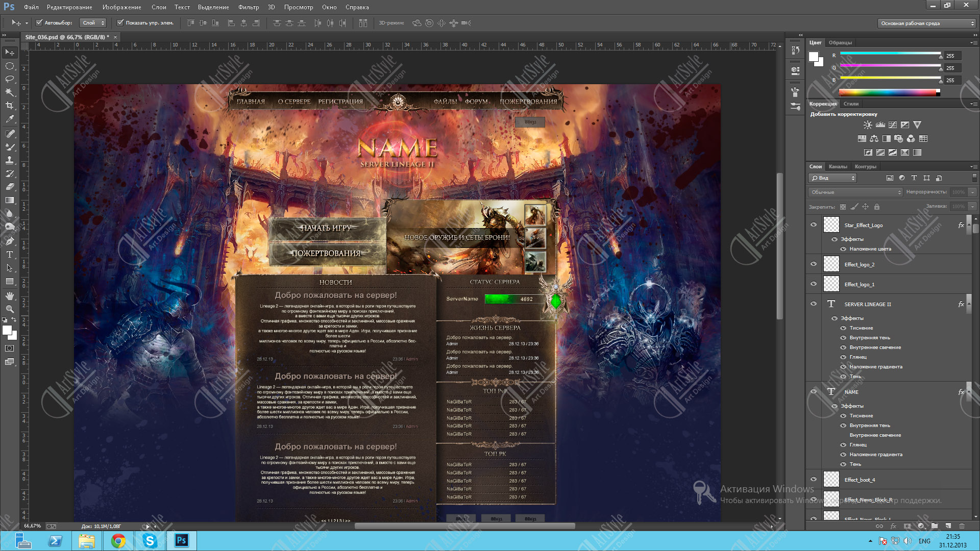Open the Filter menu
The height and width of the screenshot is (551, 980).
pyautogui.click(x=248, y=7)
